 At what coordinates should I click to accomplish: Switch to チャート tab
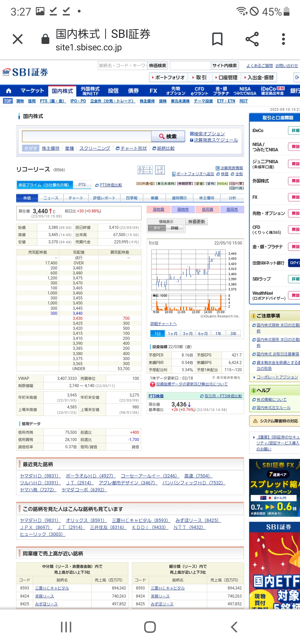coord(76,198)
